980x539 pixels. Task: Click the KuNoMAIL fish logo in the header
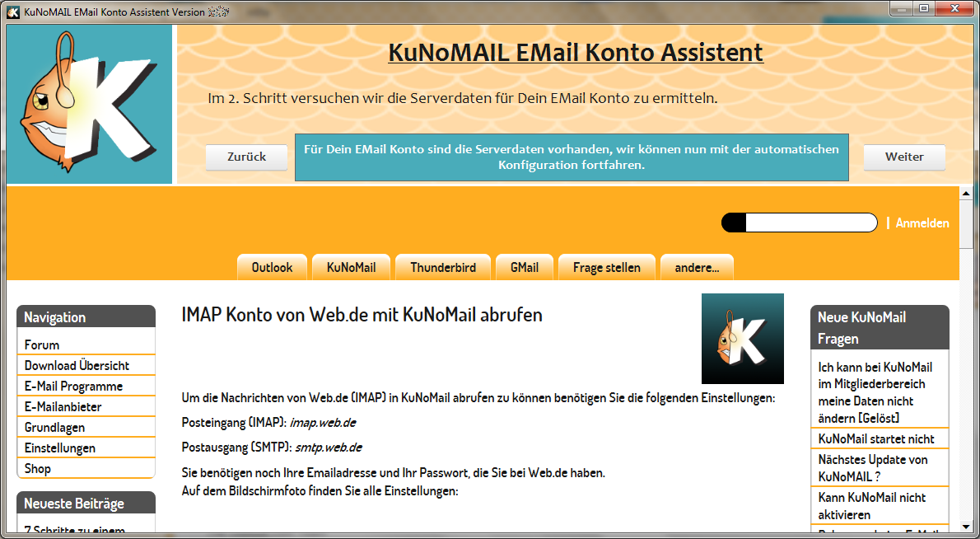click(x=89, y=104)
